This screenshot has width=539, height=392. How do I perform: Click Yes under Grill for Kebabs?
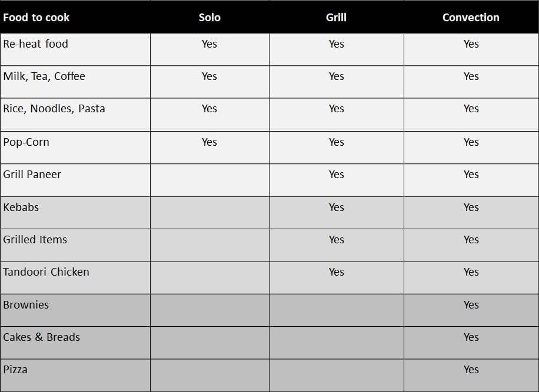(x=337, y=207)
